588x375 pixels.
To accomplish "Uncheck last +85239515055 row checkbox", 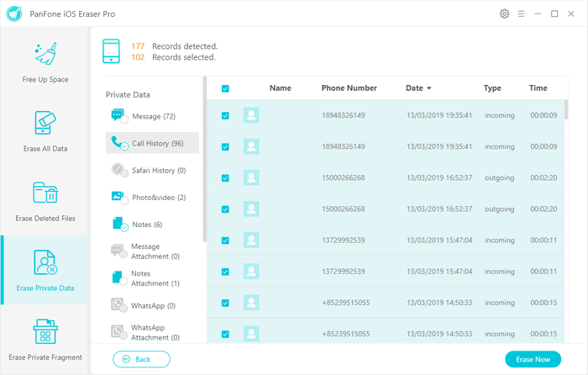I will point(225,334).
